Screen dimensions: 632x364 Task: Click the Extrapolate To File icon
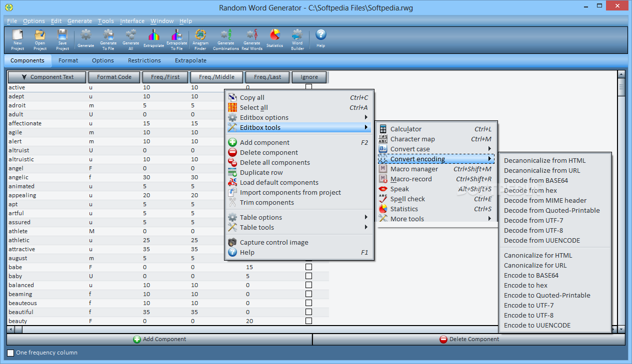pos(176,39)
